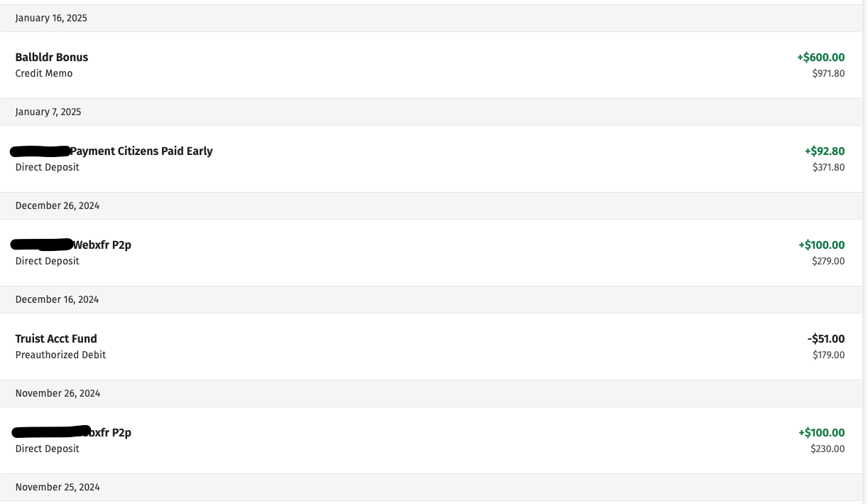Viewport: 868px width, 504px height.
Task: Click the Preauthorized Debit type label
Action: click(60, 355)
